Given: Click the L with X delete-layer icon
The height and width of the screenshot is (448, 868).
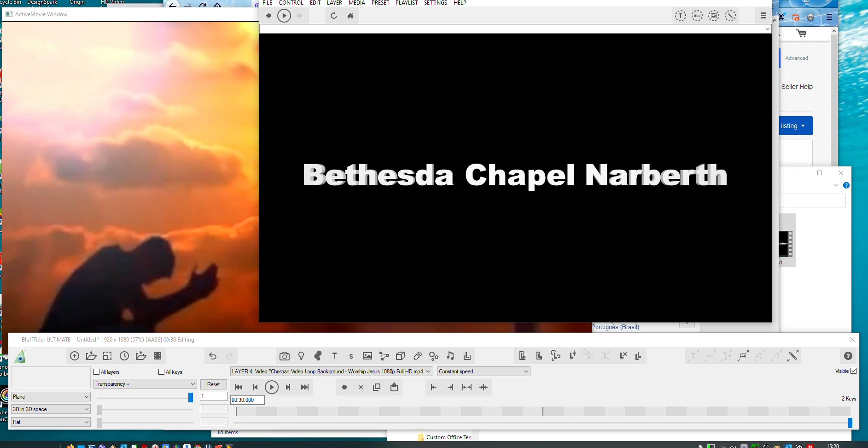Looking at the screenshot, I should click(x=623, y=355).
